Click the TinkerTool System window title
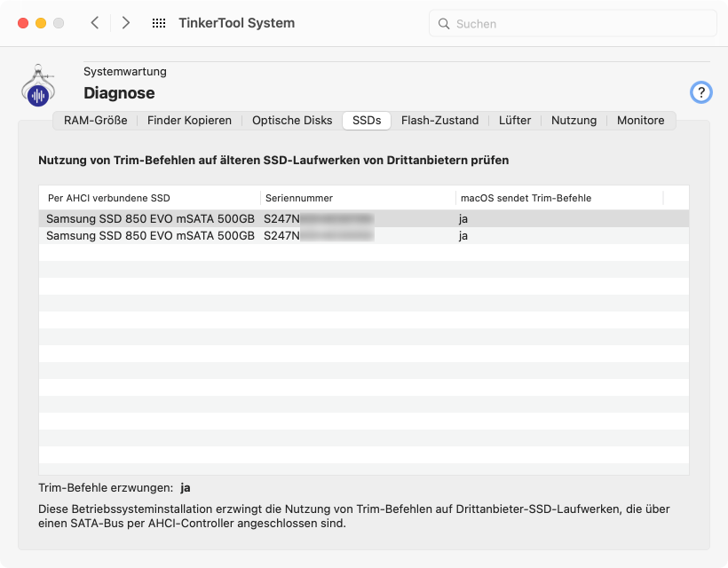Screen dimensions: 728x568 pos(237,23)
